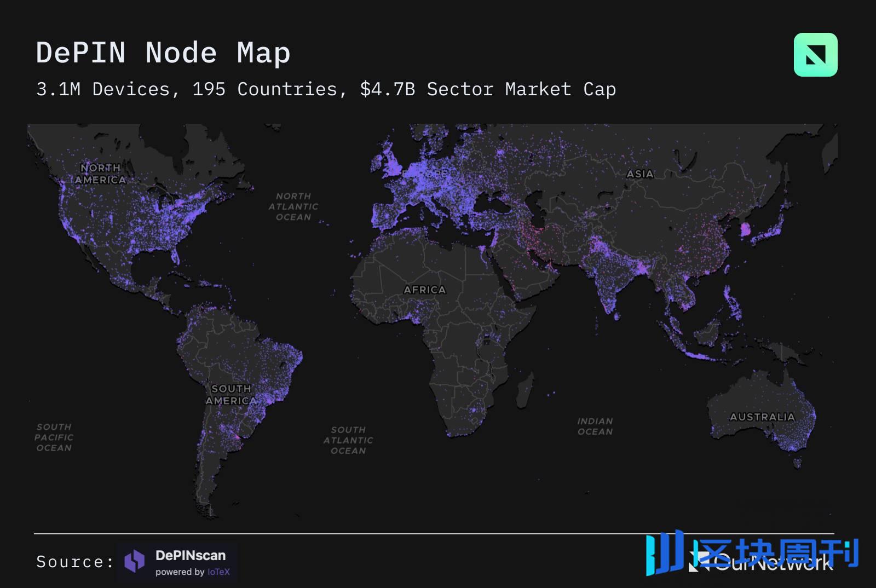Image resolution: width=876 pixels, height=588 pixels.
Task: Click the SOUTH ATLANTIC OCEAN label
Action: click(348, 440)
